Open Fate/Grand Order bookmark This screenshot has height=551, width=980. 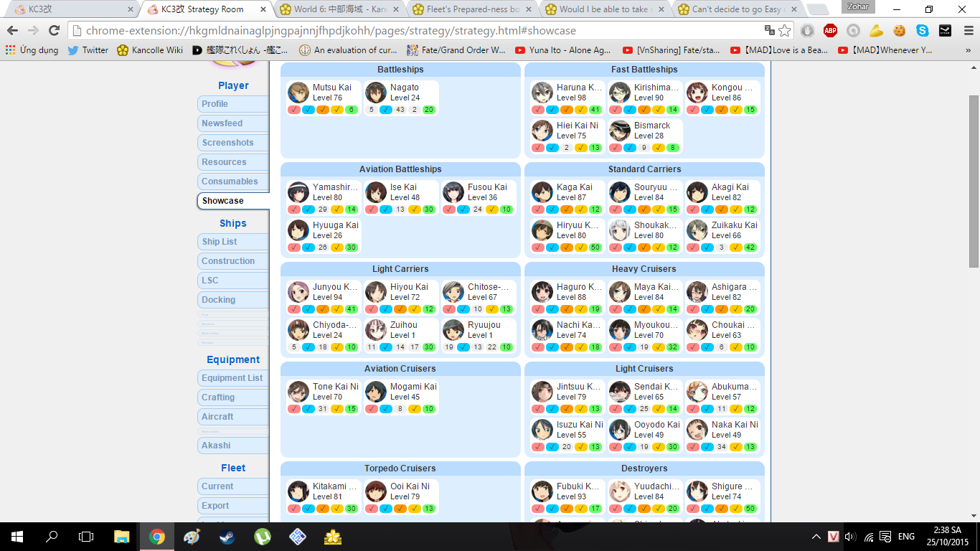pyautogui.click(x=456, y=50)
